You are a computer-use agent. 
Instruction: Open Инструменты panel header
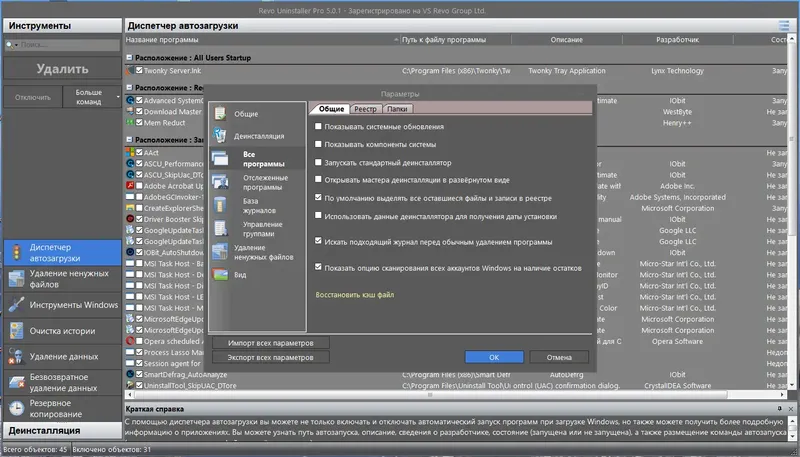click(x=62, y=26)
